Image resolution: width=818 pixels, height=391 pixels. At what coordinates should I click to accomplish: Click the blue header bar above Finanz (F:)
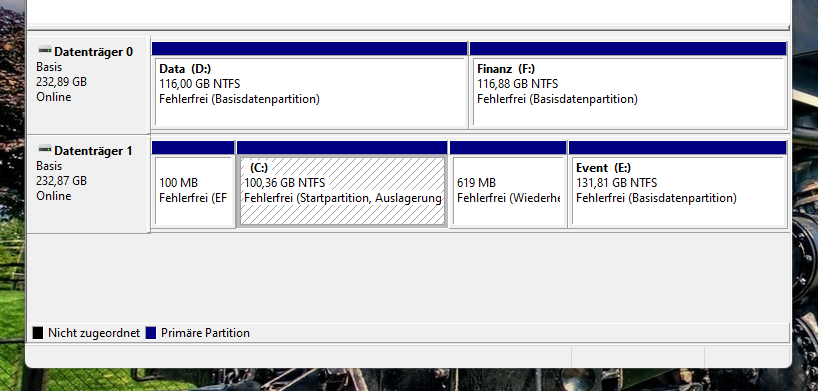(628, 49)
